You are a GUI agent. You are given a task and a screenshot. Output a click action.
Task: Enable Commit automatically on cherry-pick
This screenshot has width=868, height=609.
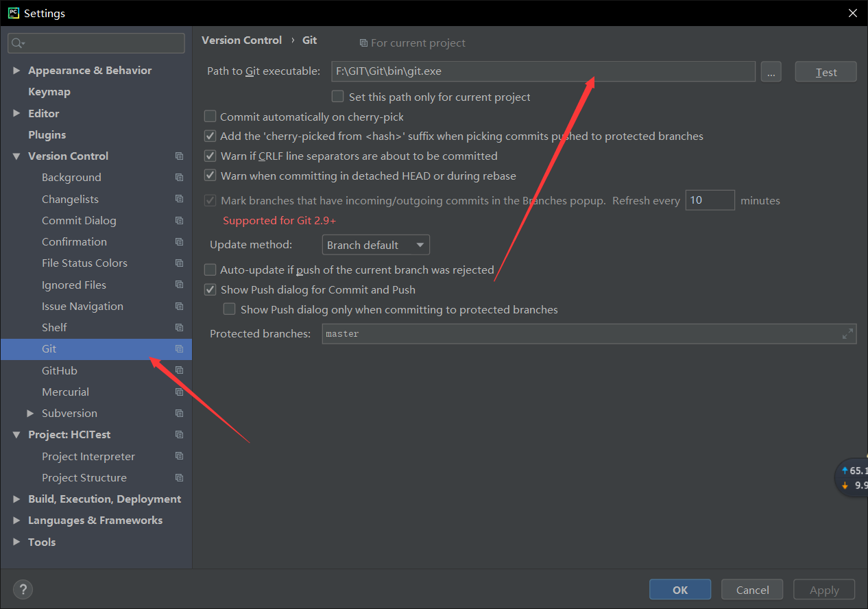(210, 117)
